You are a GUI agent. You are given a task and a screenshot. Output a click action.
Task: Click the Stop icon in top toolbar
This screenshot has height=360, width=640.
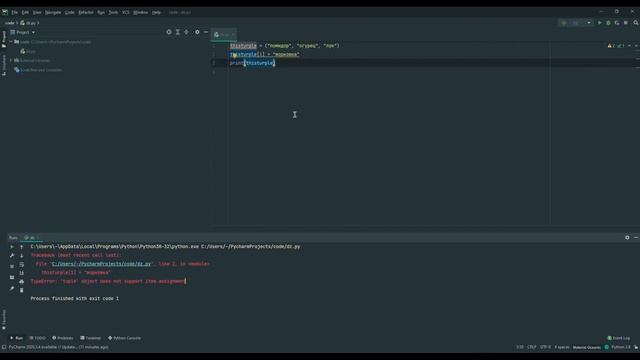coord(626,23)
